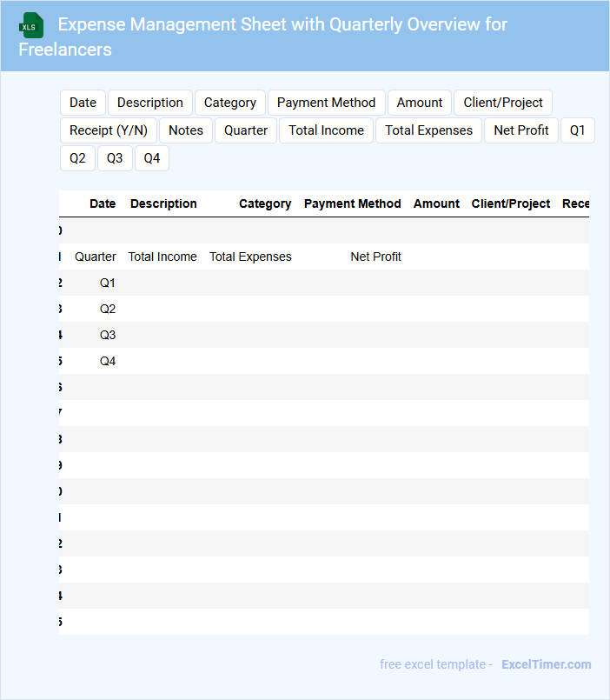Click the Date column header in table
The height and width of the screenshot is (700, 610).
[x=103, y=203]
